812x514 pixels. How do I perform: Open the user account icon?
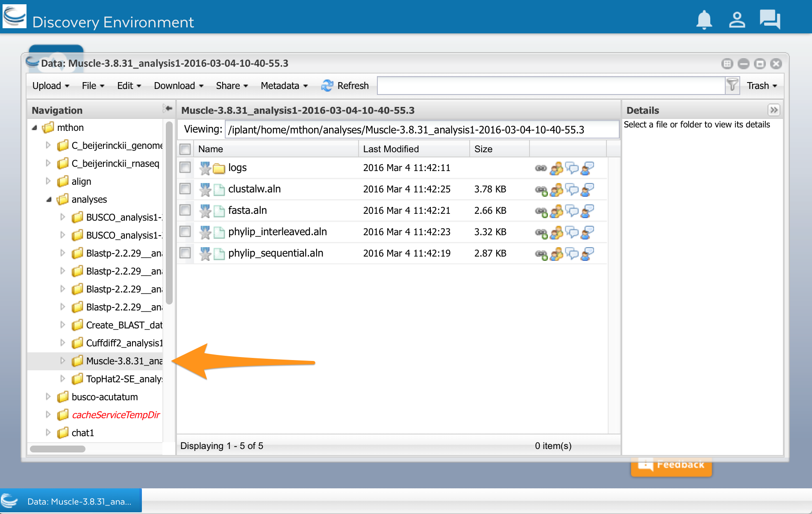click(737, 20)
